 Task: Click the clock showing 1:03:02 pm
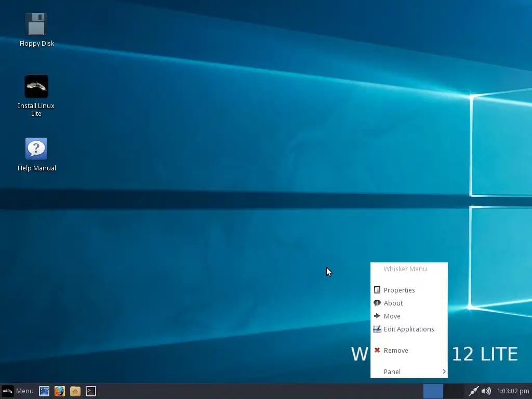(513, 391)
